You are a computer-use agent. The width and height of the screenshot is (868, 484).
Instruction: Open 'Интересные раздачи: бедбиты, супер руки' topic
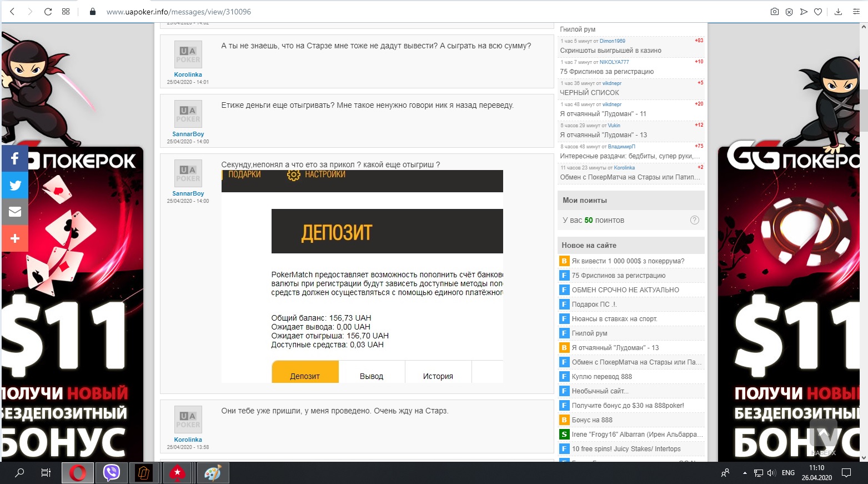[x=630, y=156]
